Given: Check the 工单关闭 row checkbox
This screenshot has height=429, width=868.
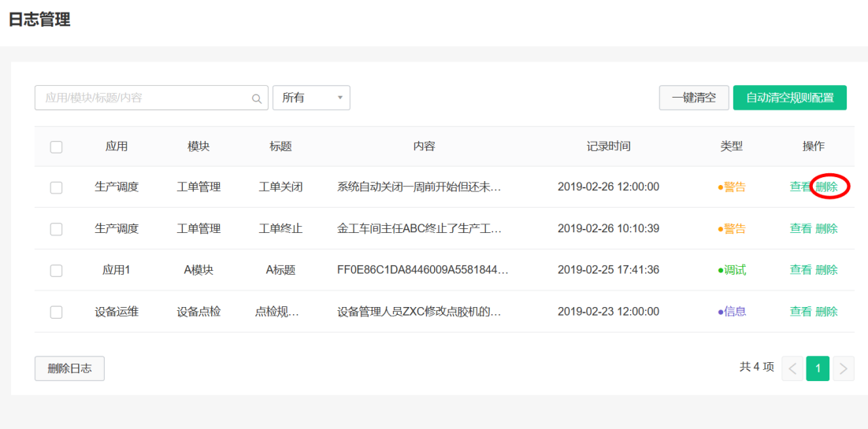Looking at the screenshot, I should pos(56,187).
